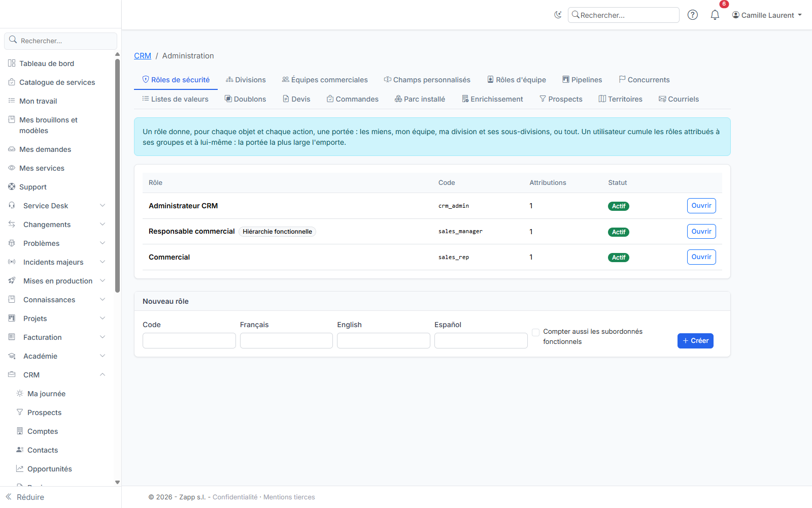The height and width of the screenshot is (508, 812).
Task: Open Camille Laurent user dropdown
Action: [767, 15]
